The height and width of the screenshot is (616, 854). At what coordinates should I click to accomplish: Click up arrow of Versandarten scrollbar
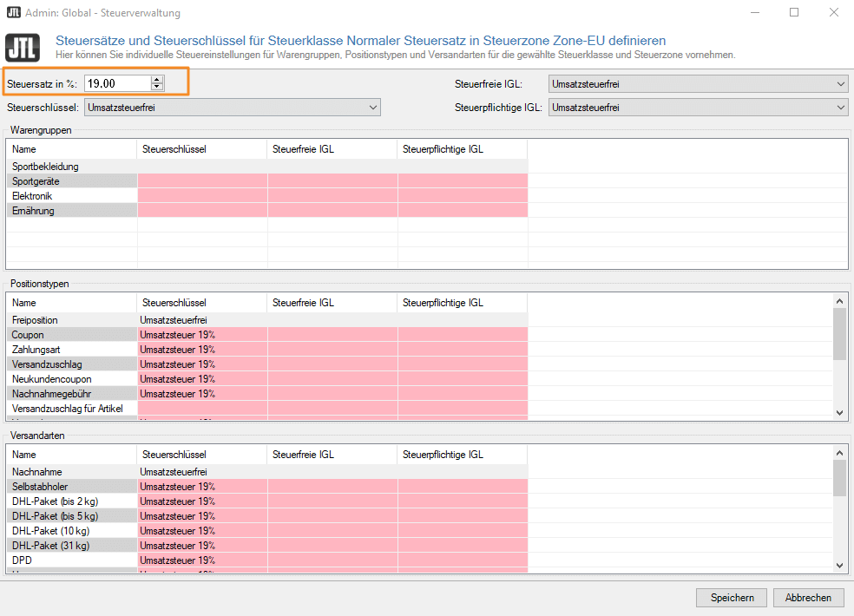coord(839,453)
